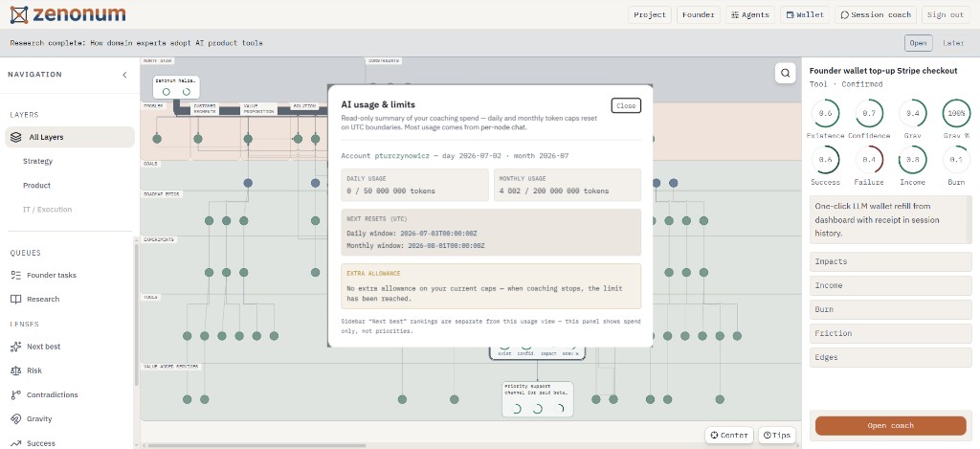980x449 pixels.
Task: Choose the Gravity lens icon
Action: pos(16,419)
